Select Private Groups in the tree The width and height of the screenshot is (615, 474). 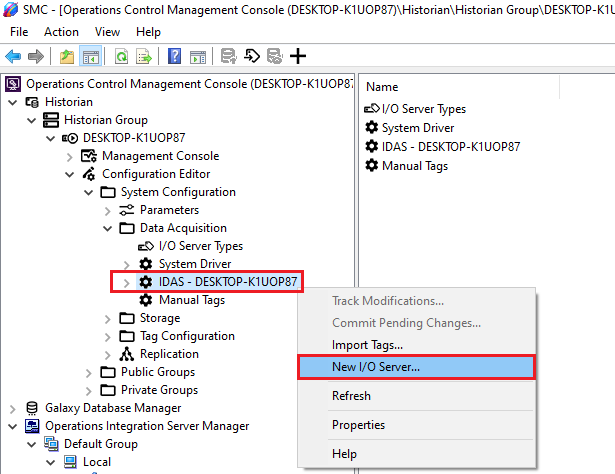click(x=159, y=390)
